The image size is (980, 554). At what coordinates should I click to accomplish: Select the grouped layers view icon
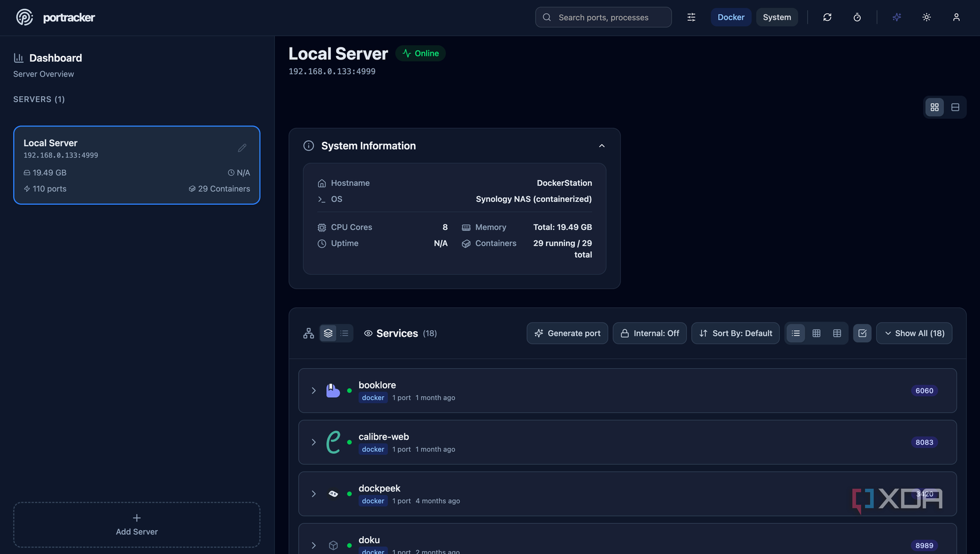(x=328, y=334)
